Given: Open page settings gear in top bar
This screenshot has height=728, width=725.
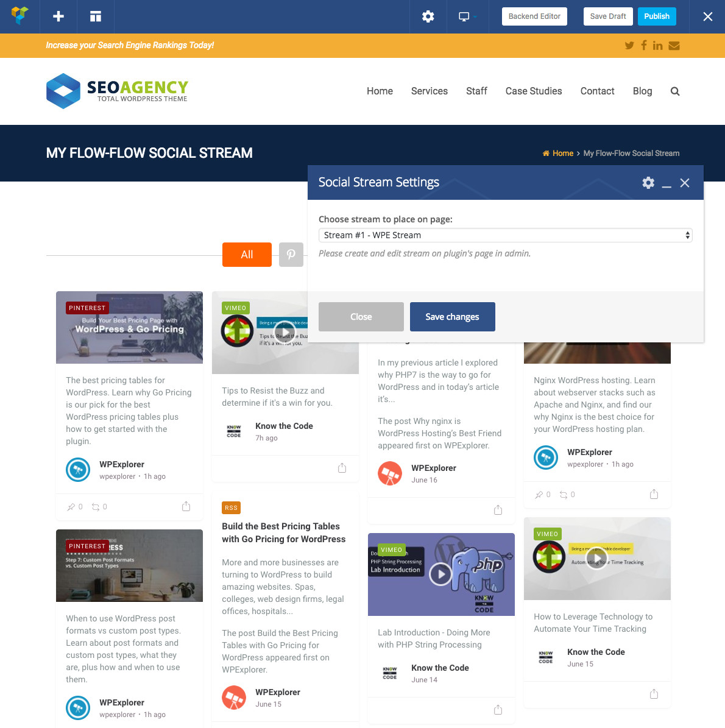Looking at the screenshot, I should point(428,16).
